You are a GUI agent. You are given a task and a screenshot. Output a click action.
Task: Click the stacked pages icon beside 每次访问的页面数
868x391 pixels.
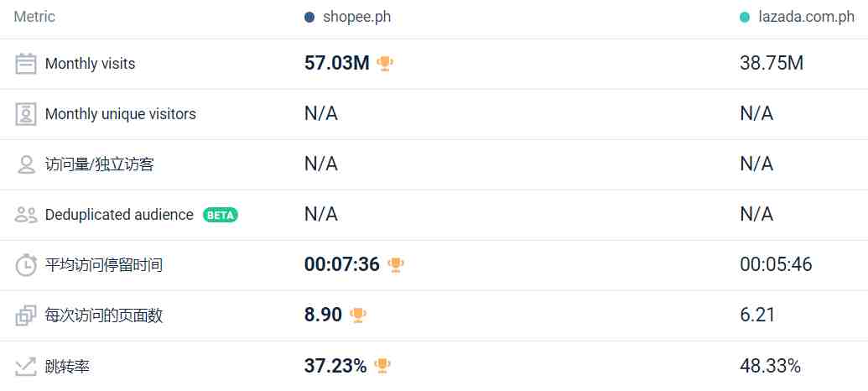(x=25, y=315)
